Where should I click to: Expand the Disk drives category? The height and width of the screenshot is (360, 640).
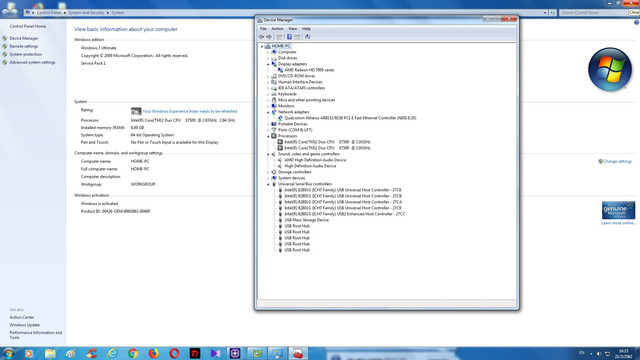click(x=268, y=58)
